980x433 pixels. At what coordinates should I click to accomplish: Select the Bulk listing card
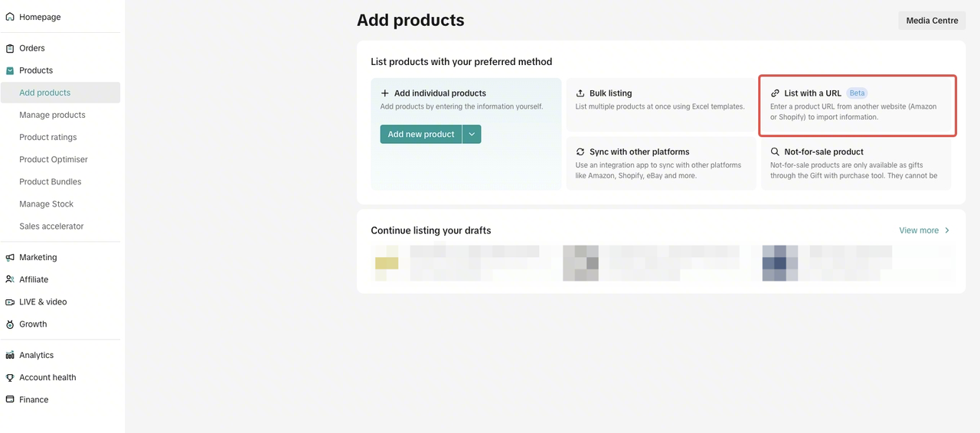661,105
